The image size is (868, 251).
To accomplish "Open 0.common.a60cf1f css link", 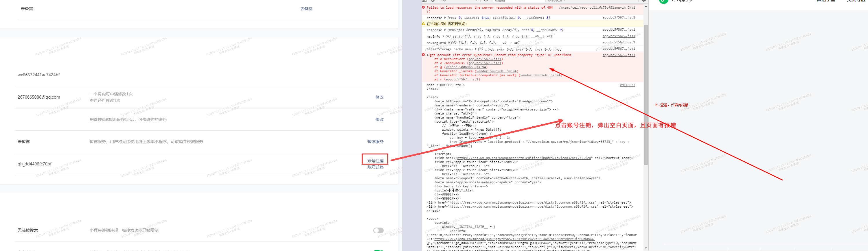I will (x=522, y=202).
